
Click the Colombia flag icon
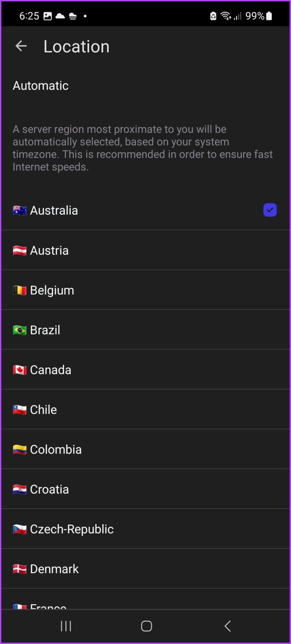click(x=19, y=449)
